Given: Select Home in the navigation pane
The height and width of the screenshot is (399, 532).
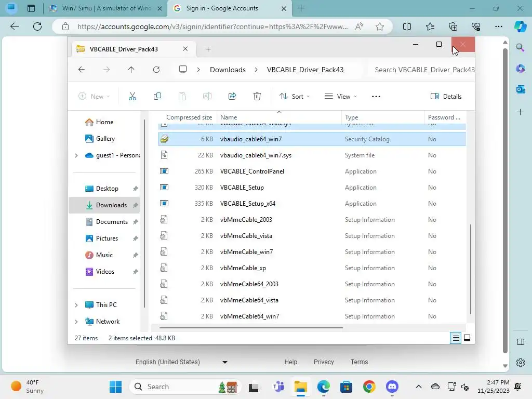Looking at the screenshot, I should coord(104,122).
